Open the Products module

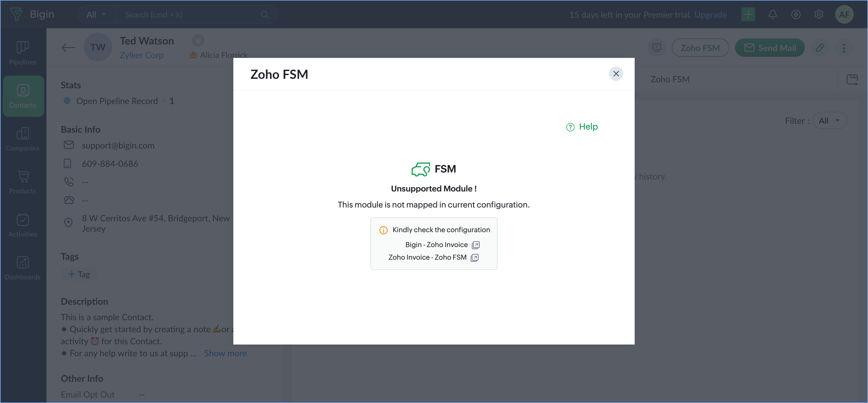[23, 182]
